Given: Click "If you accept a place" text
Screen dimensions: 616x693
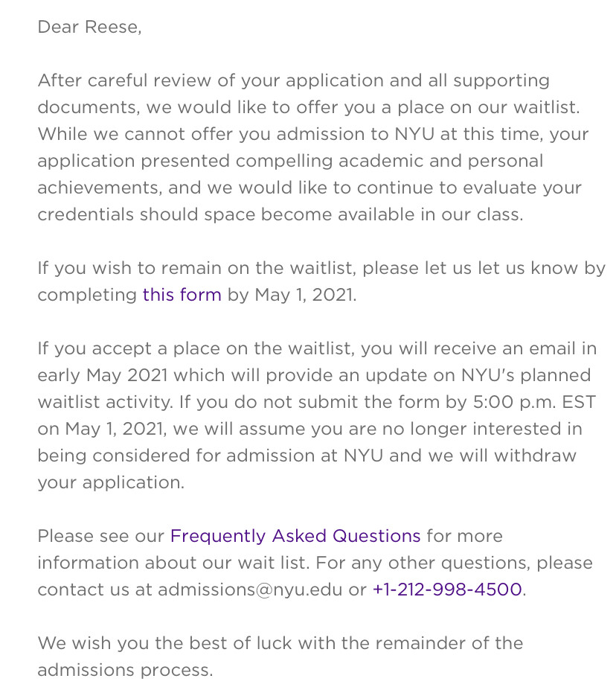Looking at the screenshot, I should coord(119,348).
